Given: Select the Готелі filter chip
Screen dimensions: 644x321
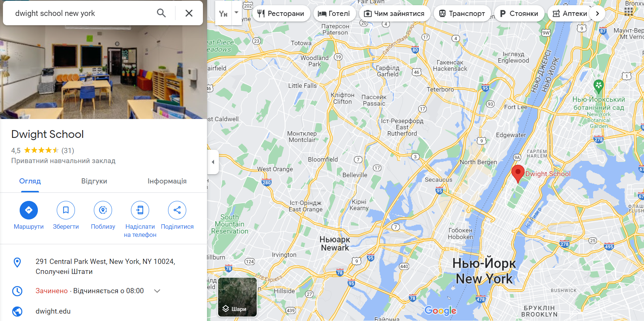Looking at the screenshot, I should click(x=334, y=13).
